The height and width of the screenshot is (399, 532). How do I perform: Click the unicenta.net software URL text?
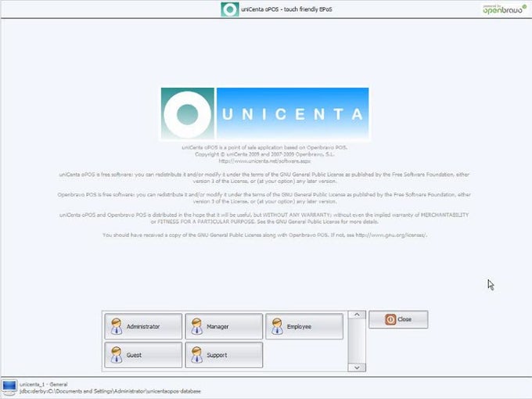264,161
